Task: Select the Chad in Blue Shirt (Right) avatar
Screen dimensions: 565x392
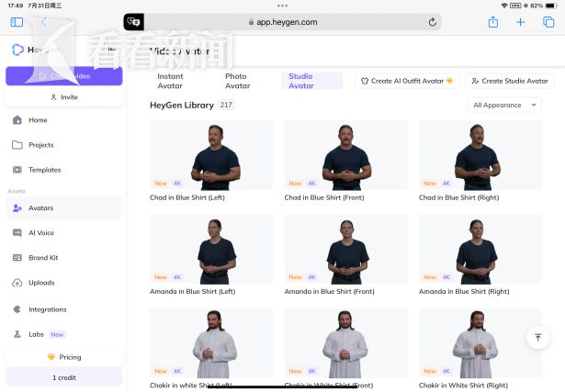Action: (x=480, y=155)
